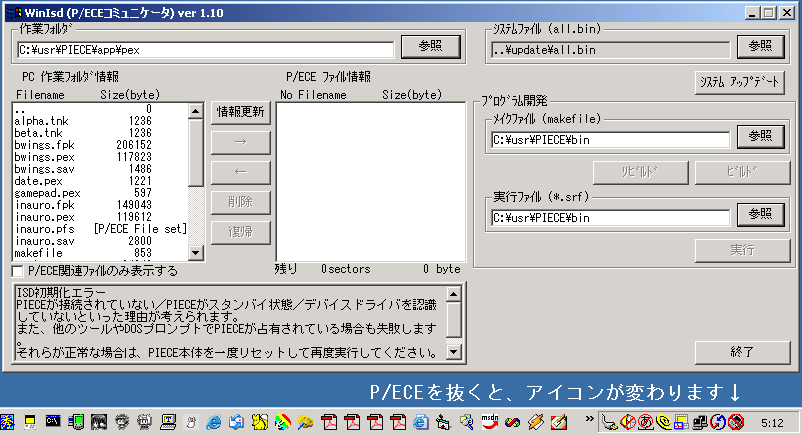This screenshot has height=435, width=802.
Task: Open the msdn library icon
Action: [x=489, y=422]
